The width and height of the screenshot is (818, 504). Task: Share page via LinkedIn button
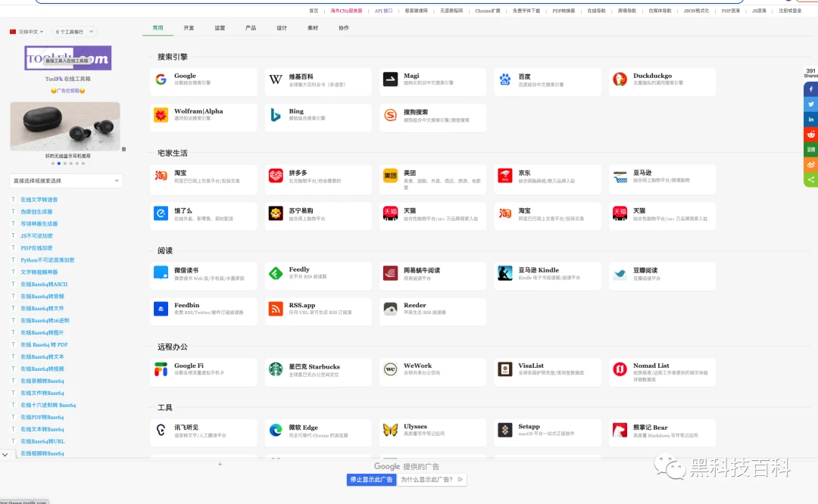click(x=810, y=120)
